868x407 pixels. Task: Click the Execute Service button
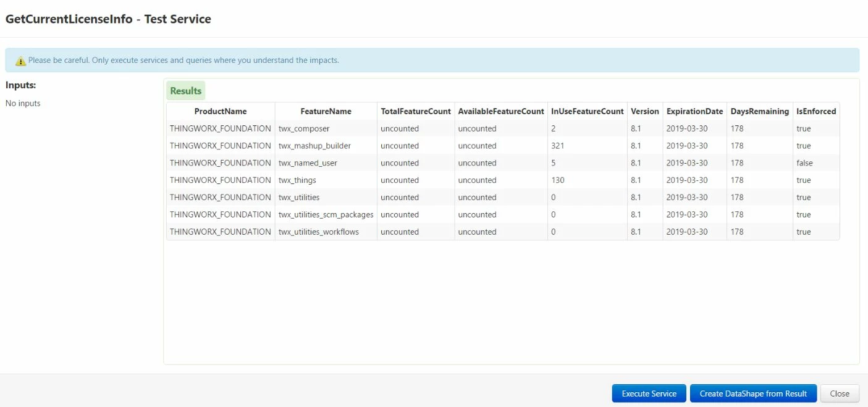649,393
